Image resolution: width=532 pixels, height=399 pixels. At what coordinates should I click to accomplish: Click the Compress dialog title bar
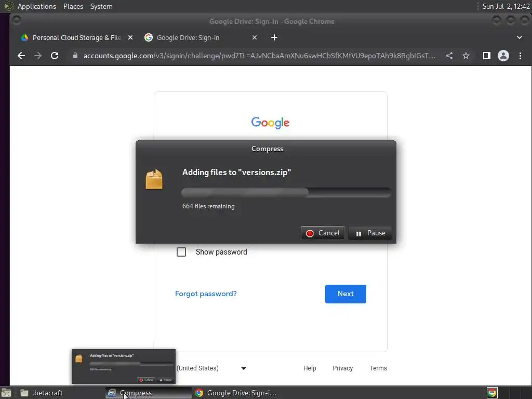(266, 149)
